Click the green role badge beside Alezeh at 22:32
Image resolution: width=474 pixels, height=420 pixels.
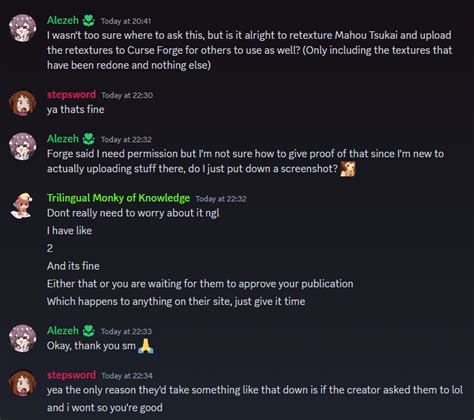click(x=88, y=139)
